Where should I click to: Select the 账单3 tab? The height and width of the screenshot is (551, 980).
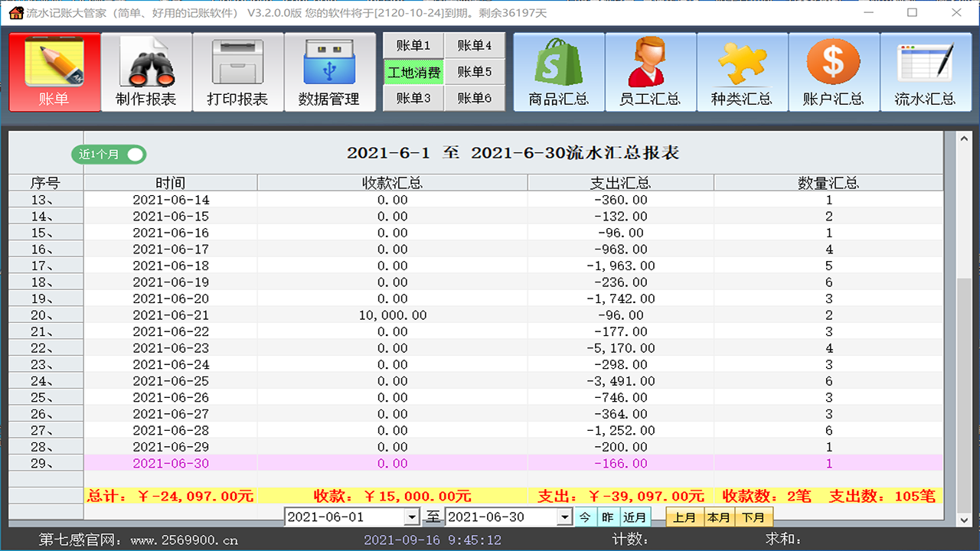413,98
